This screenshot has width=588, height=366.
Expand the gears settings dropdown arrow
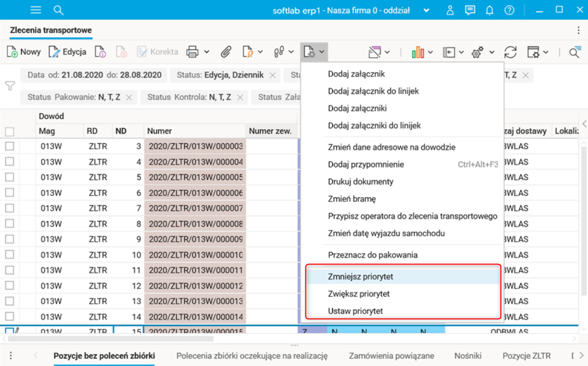click(492, 52)
